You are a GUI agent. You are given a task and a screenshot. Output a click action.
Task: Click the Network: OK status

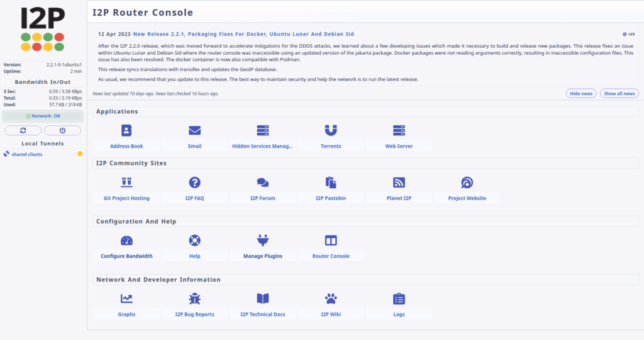pyautogui.click(x=43, y=116)
